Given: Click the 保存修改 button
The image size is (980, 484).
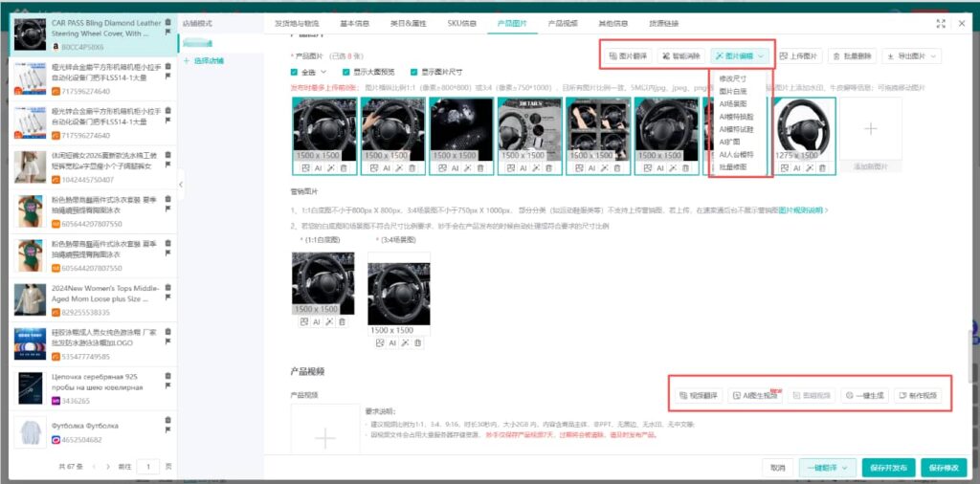Looking at the screenshot, I should click(x=944, y=467).
